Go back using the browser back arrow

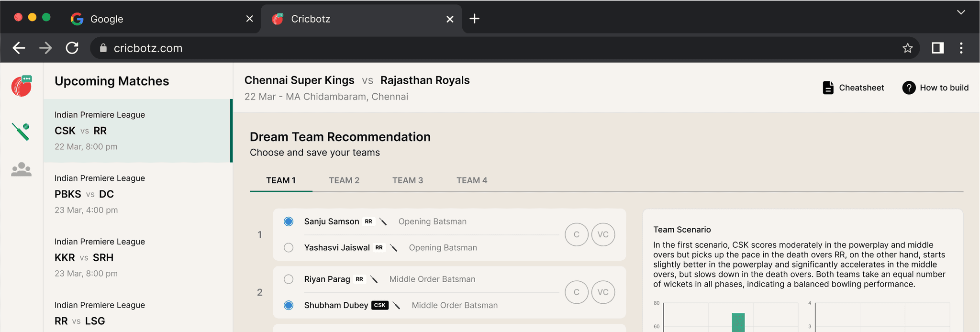tap(19, 48)
